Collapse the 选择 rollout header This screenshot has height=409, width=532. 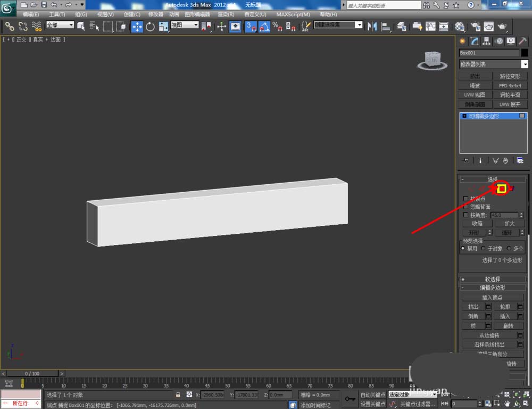tap(493, 179)
